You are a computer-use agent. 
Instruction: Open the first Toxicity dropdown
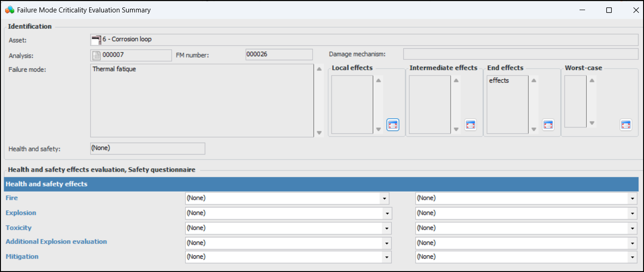pos(387,228)
